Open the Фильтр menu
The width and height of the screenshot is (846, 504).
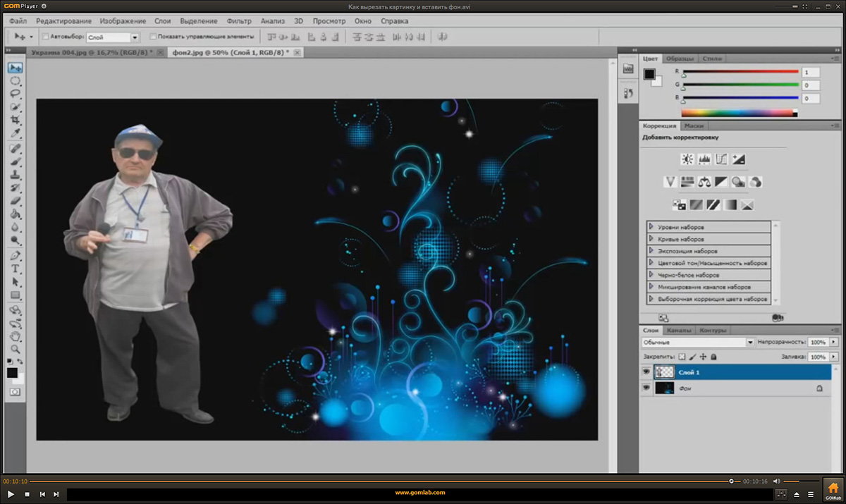click(238, 21)
